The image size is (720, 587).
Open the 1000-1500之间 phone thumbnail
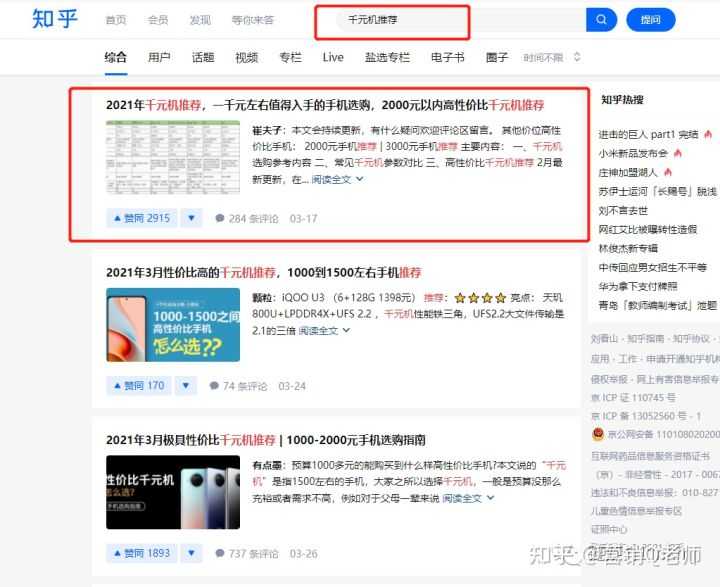(x=173, y=325)
